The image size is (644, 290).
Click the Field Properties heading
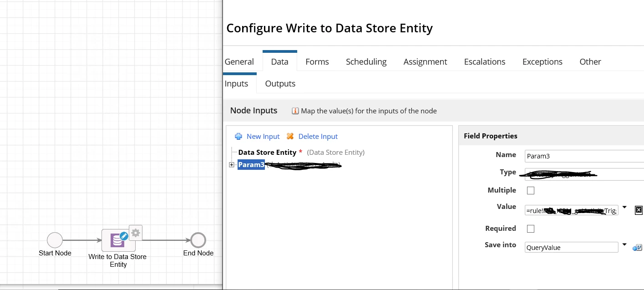(491, 136)
